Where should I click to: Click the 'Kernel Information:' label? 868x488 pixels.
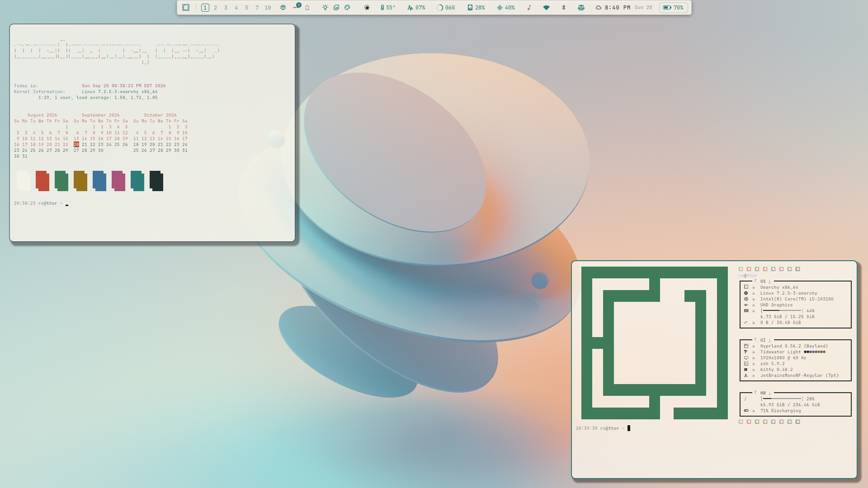40,92
